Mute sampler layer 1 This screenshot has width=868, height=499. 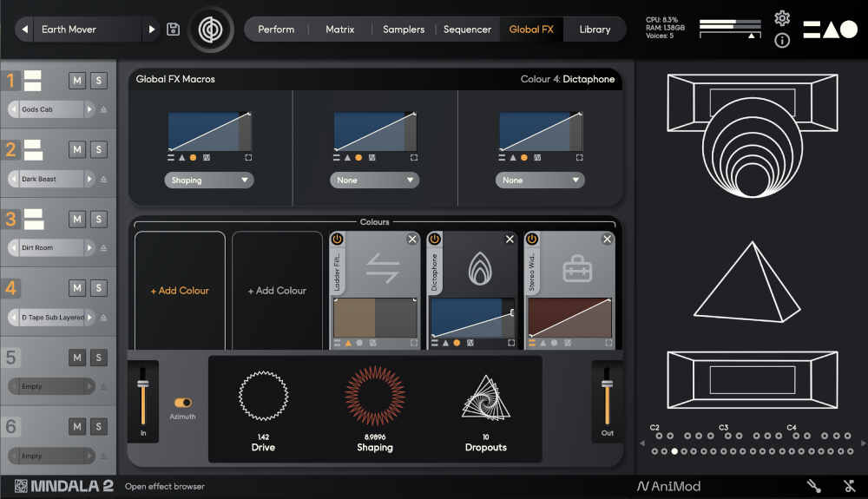77,81
